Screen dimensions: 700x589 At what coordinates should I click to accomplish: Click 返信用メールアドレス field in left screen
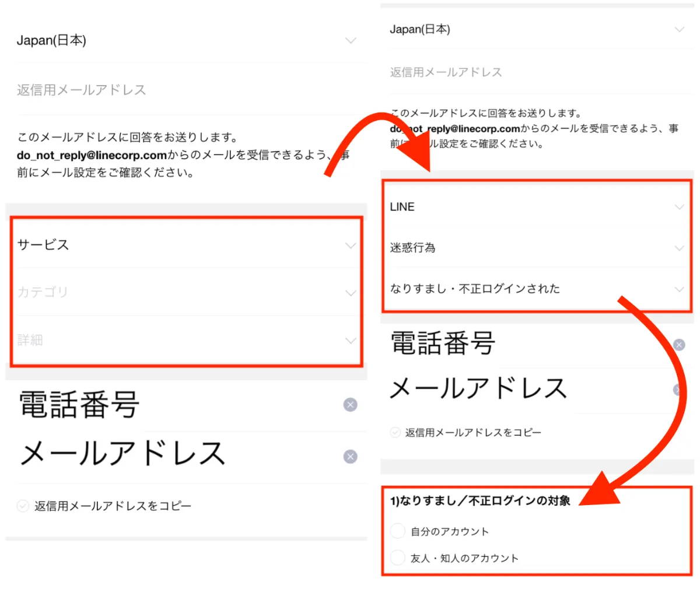click(x=187, y=90)
